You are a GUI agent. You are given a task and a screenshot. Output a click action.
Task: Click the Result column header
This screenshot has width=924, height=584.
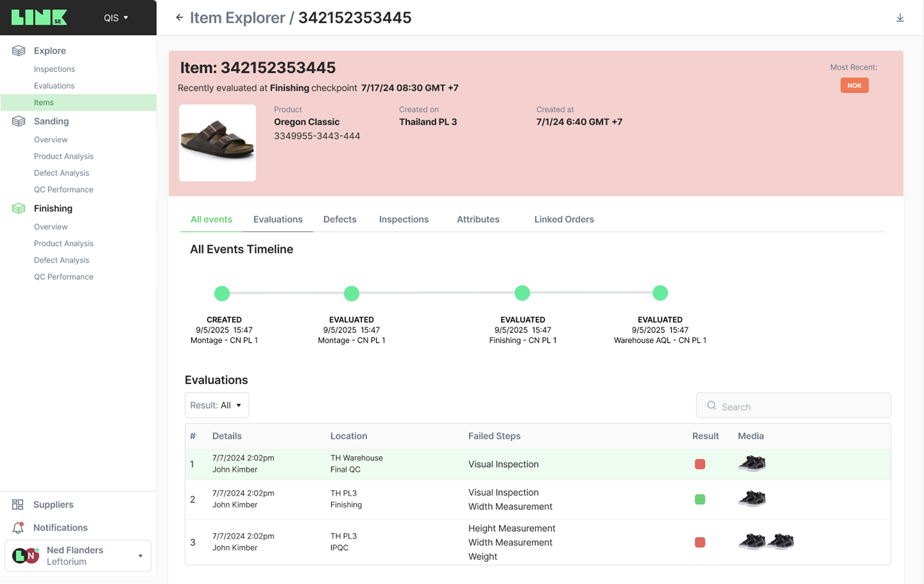tap(705, 436)
